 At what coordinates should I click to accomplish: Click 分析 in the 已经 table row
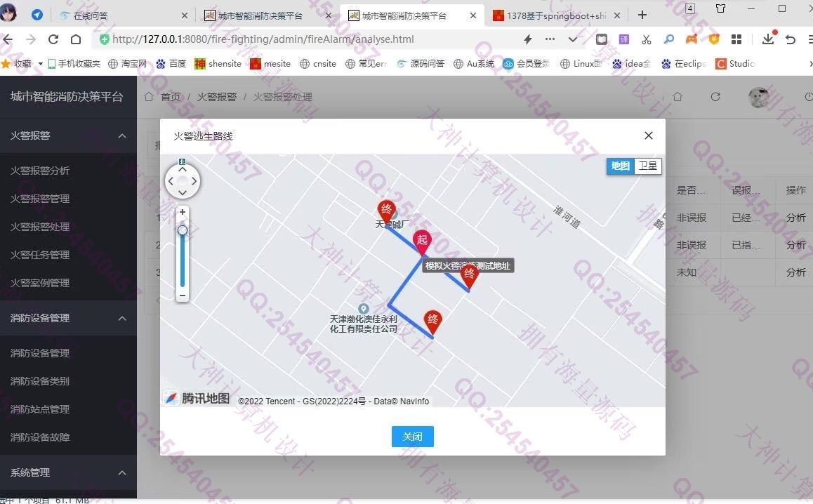point(795,218)
